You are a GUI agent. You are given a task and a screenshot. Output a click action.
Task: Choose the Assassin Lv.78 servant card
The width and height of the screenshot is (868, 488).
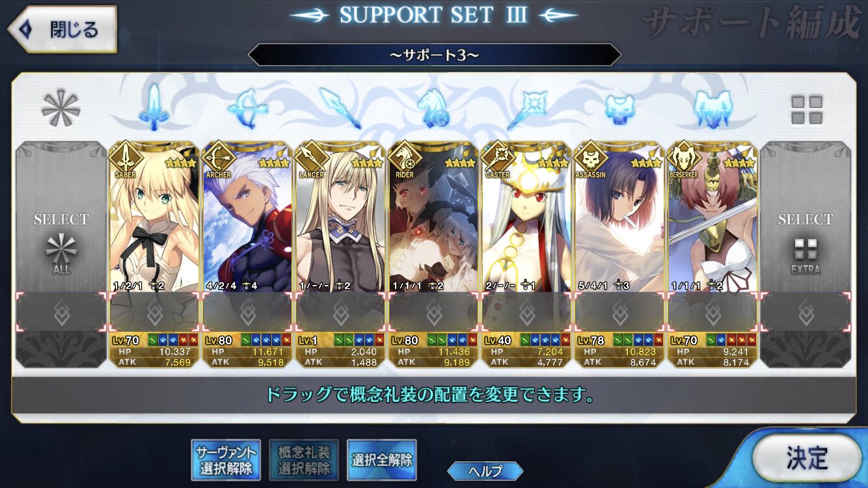tap(619, 254)
